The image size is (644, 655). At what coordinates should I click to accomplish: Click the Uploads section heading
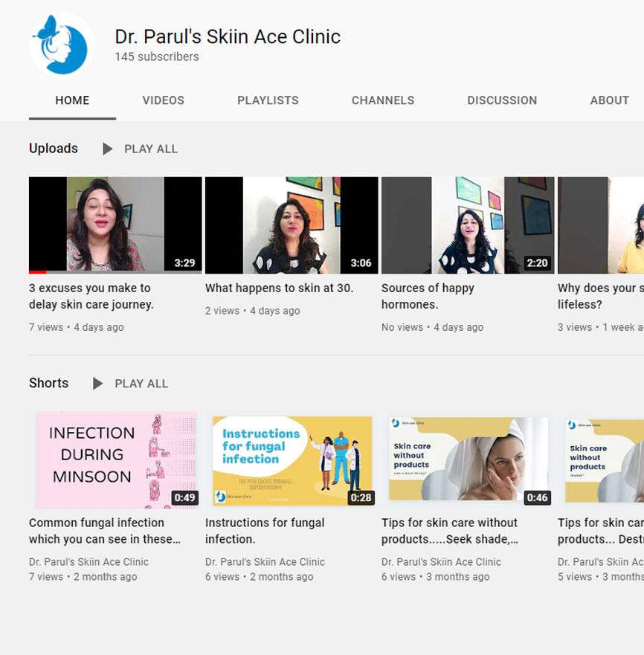pyautogui.click(x=54, y=149)
